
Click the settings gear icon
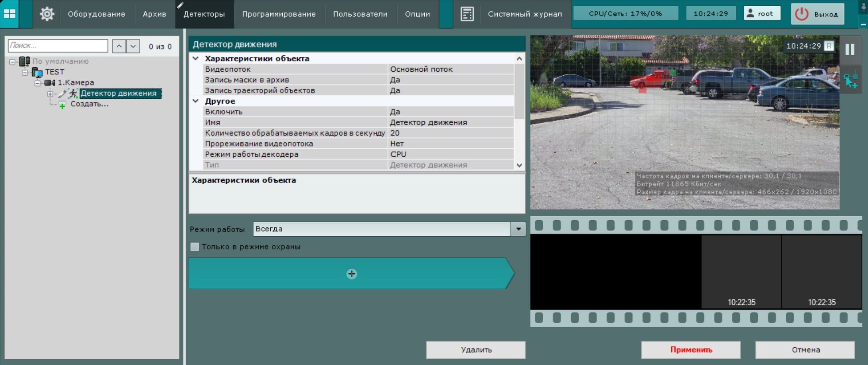point(46,14)
